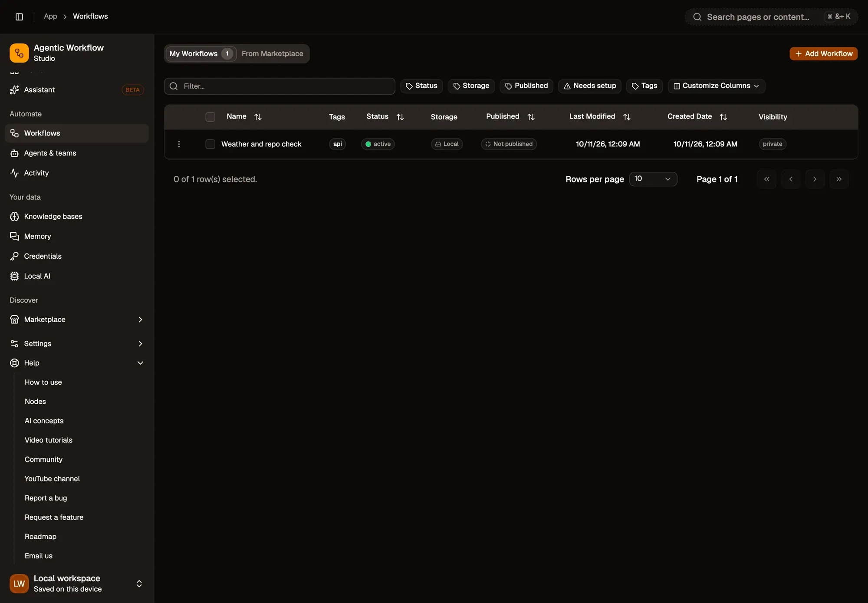
Task: Click the Add Workflow button
Action: pyautogui.click(x=823, y=54)
